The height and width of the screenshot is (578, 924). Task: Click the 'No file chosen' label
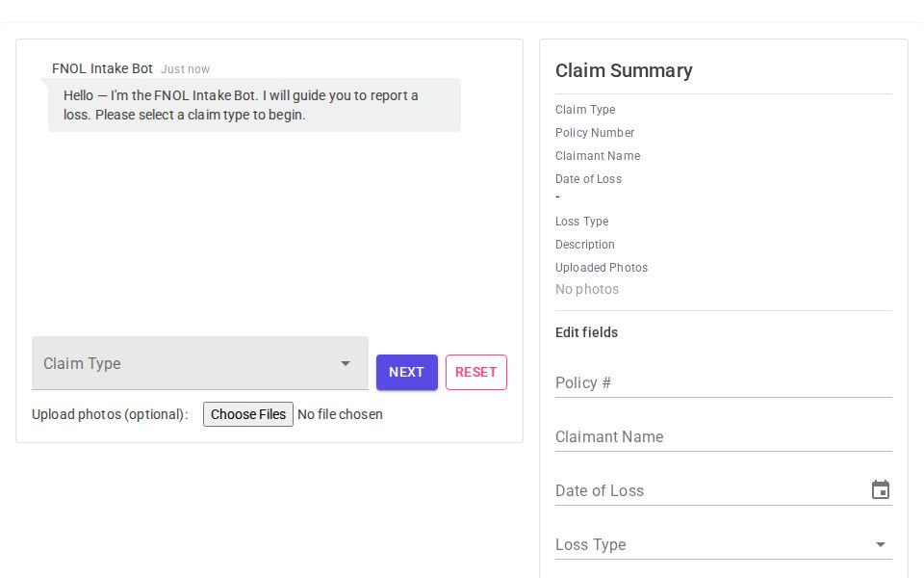[340, 414]
